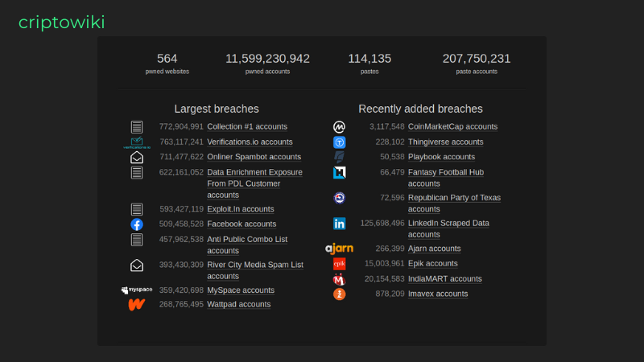Click the Onliner Spambot envelope icon
The height and width of the screenshot is (362, 644).
(x=137, y=158)
